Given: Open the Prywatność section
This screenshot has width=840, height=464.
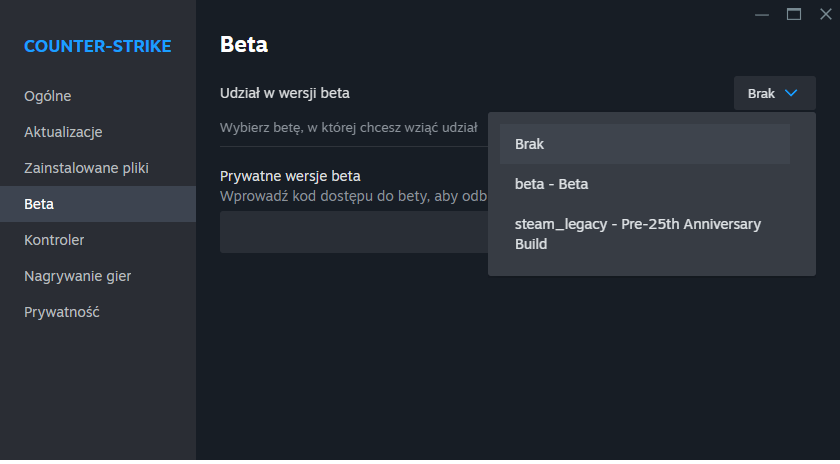Looking at the screenshot, I should [62, 312].
